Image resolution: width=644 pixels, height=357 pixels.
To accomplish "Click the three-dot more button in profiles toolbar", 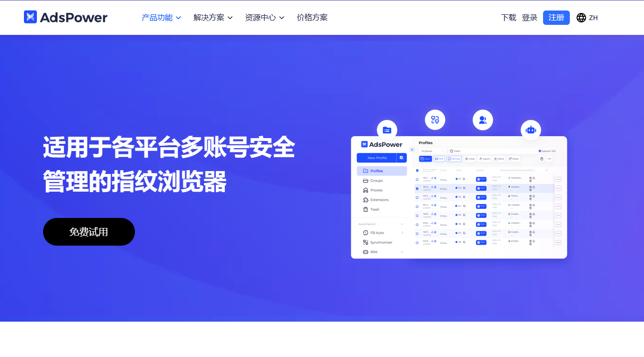I will click(549, 159).
